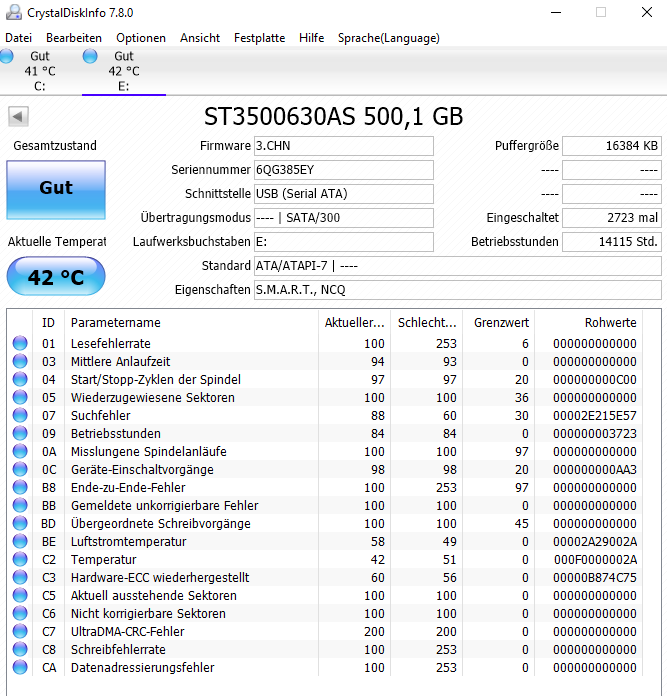The width and height of the screenshot is (667, 696).
Task: Click raw value 00002E215E57 of Suchfehler
Action: point(595,415)
